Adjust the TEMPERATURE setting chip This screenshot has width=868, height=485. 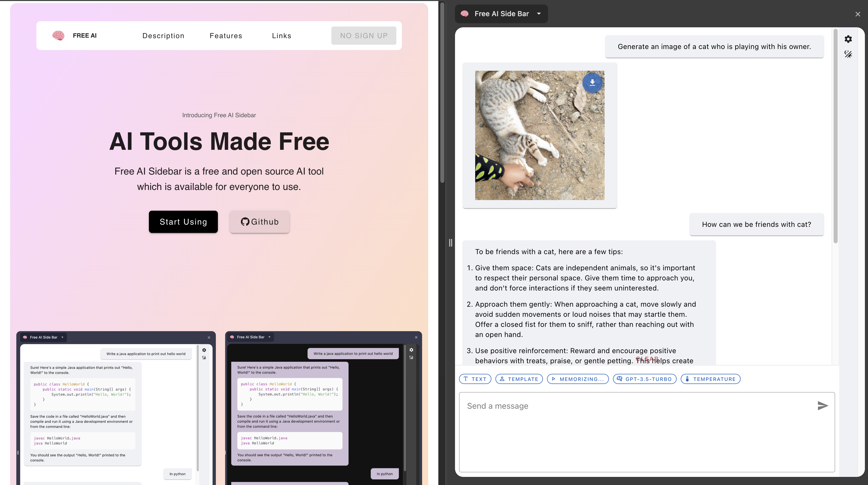[710, 379]
